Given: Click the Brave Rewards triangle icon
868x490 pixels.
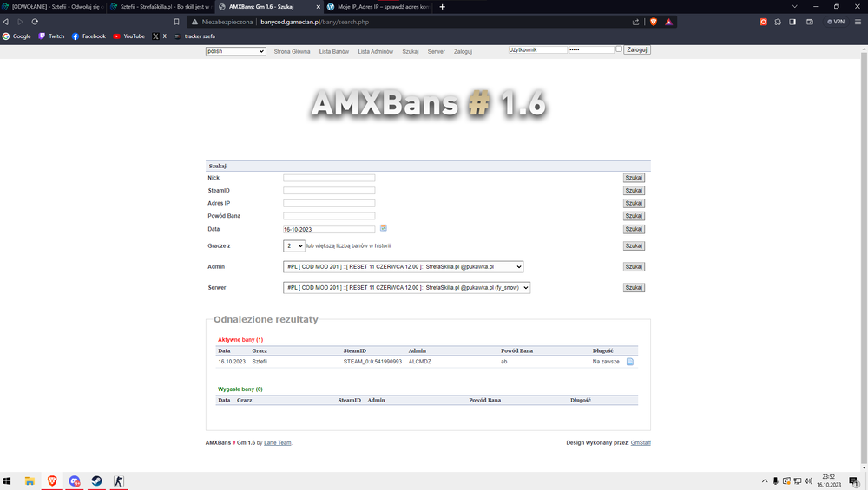Looking at the screenshot, I should click(668, 22).
